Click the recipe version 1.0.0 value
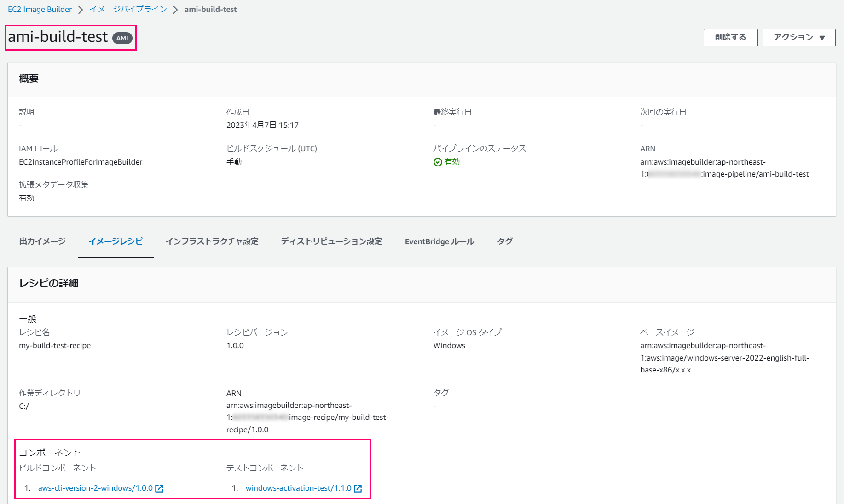The height and width of the screenshot is (504, 844). (x=235, y=345)
